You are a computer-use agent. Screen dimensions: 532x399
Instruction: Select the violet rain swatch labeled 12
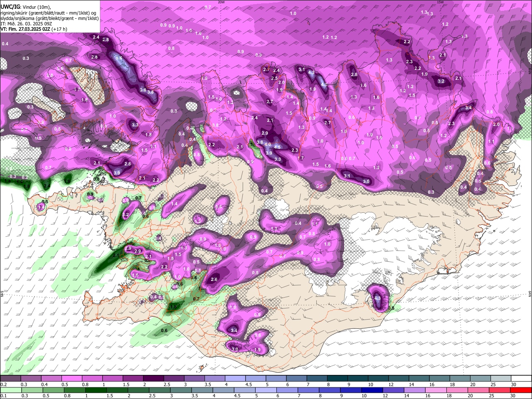394,390
